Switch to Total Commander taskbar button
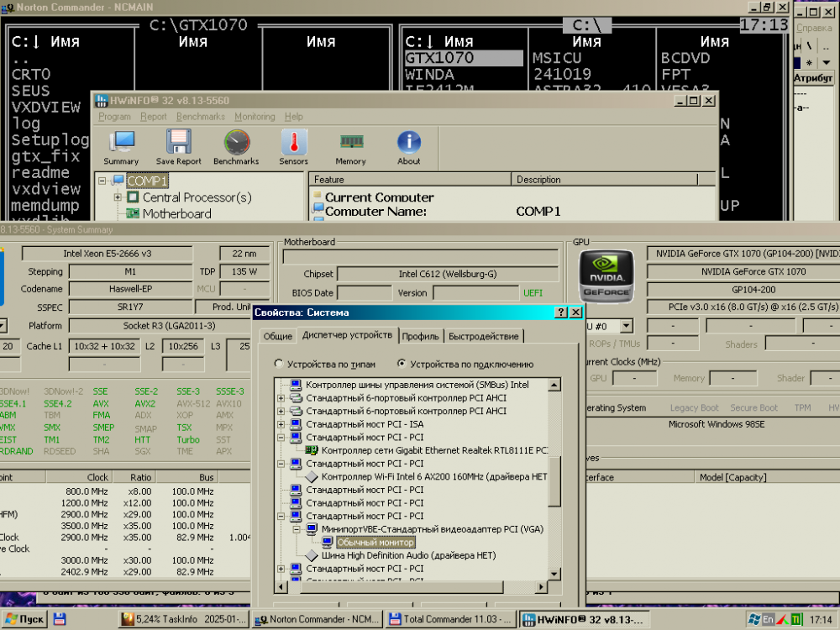Image resolution: width=840 pixels, height=630 pixels. coord(449,620)
